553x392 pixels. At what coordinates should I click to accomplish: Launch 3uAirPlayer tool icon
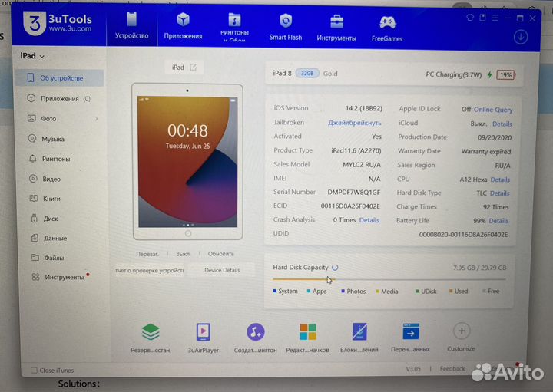point(203,331)
